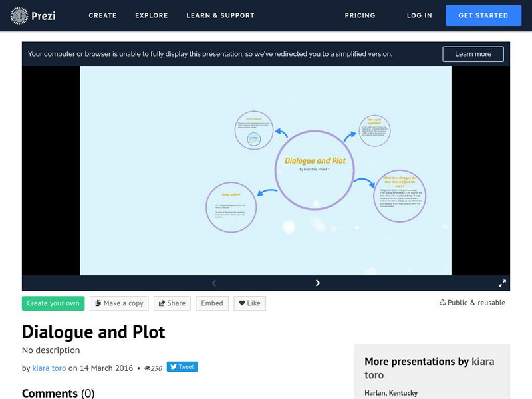This screenshot has width=532, height=399.
Task: Open the Create menu
Action: coord(102,15)
